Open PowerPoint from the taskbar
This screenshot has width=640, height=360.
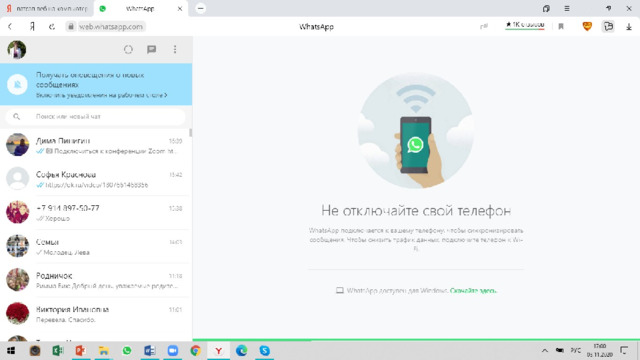80,351
